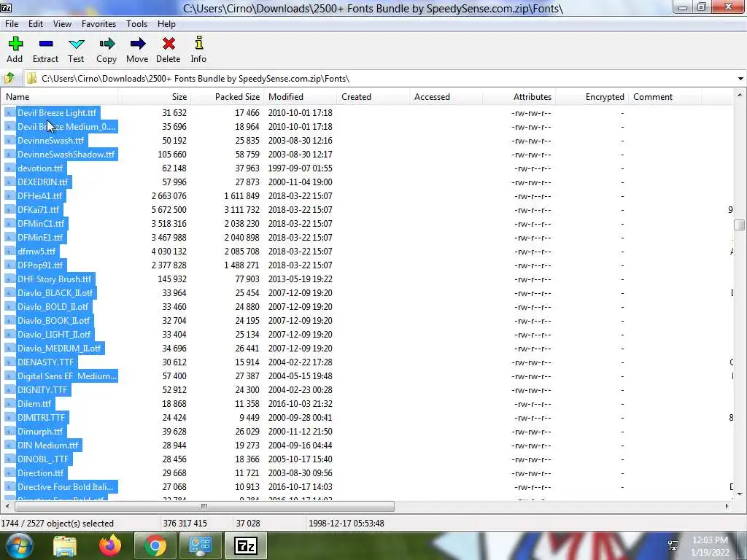Sort by the Encrypted column header
The height and width of the screenshot is (560, 747).
tap(592, 97)
